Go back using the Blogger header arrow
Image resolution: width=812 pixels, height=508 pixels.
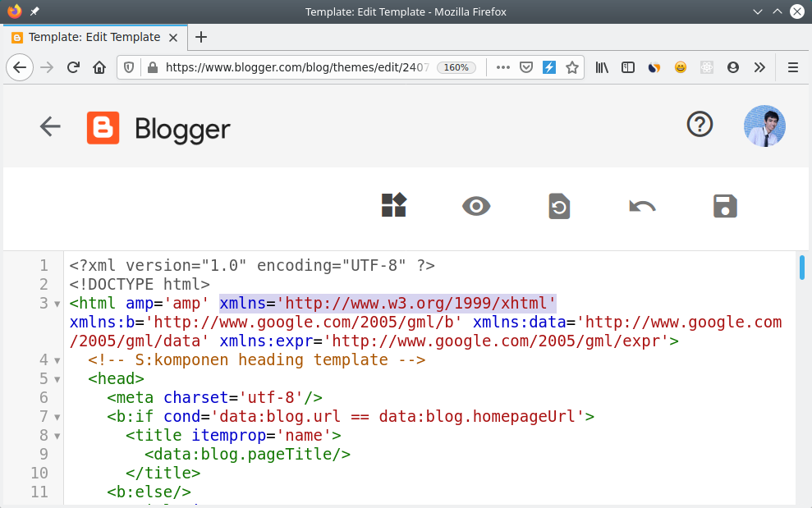(50, 126)
